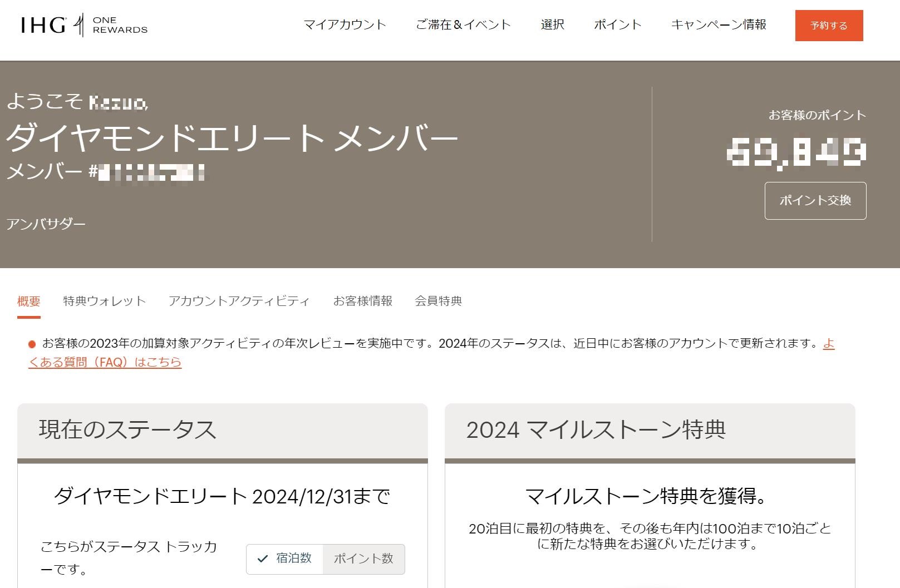This screenshot has height=588, width=900.
Task: Open the ポイント menu item
Action: coord(617,24)
